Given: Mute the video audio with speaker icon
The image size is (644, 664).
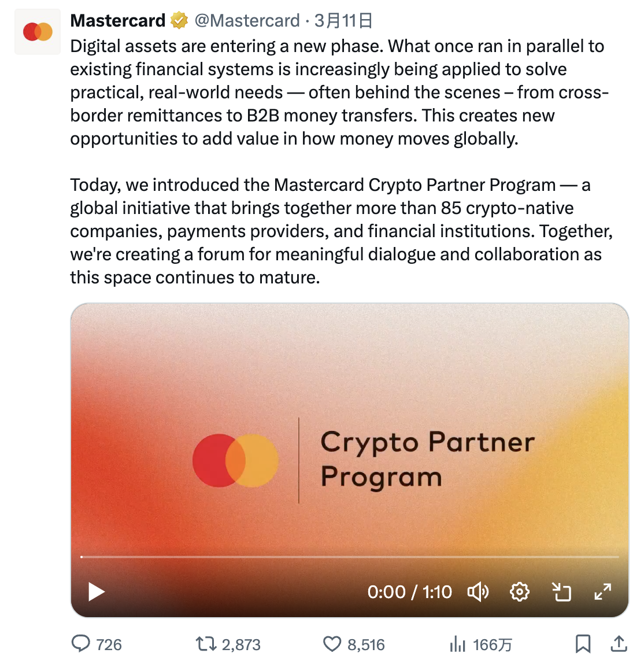Looking at the screenshot, I should 479,592.
